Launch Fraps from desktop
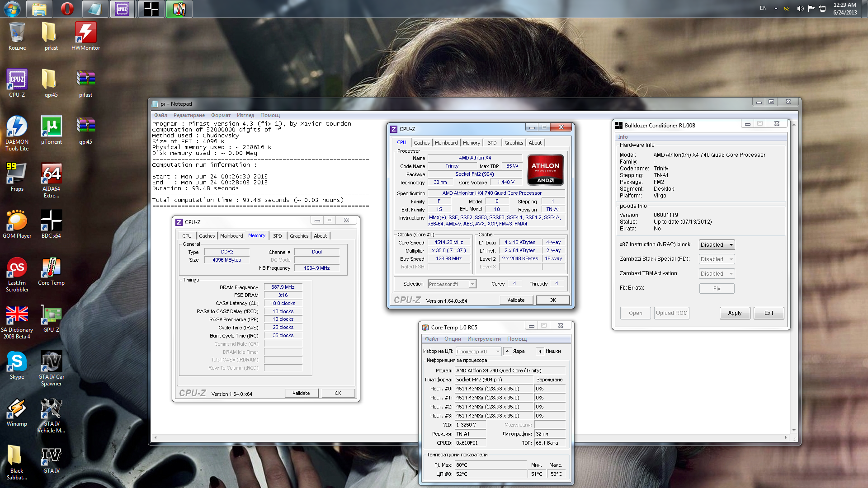The image size is (868, 488). (17, 177)
